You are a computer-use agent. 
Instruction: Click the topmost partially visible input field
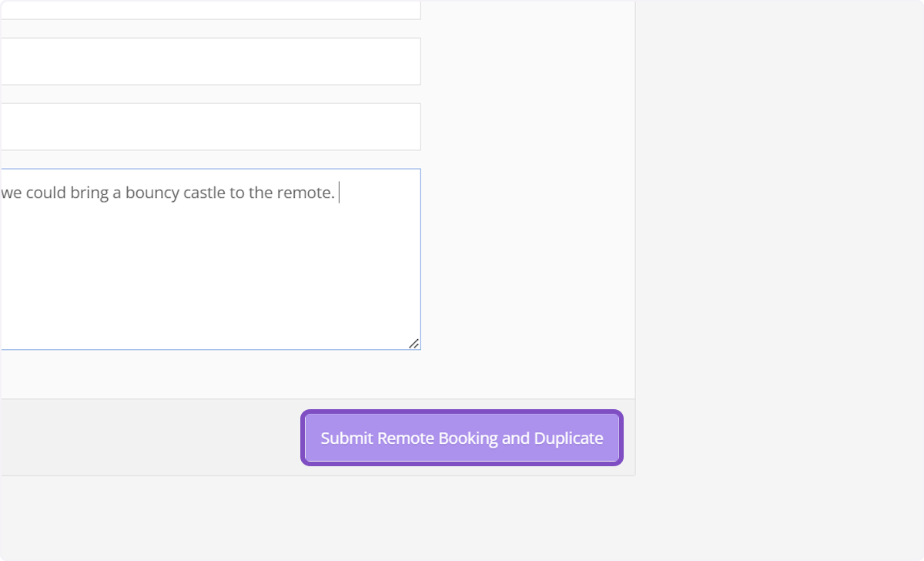[x=208, y=8]
